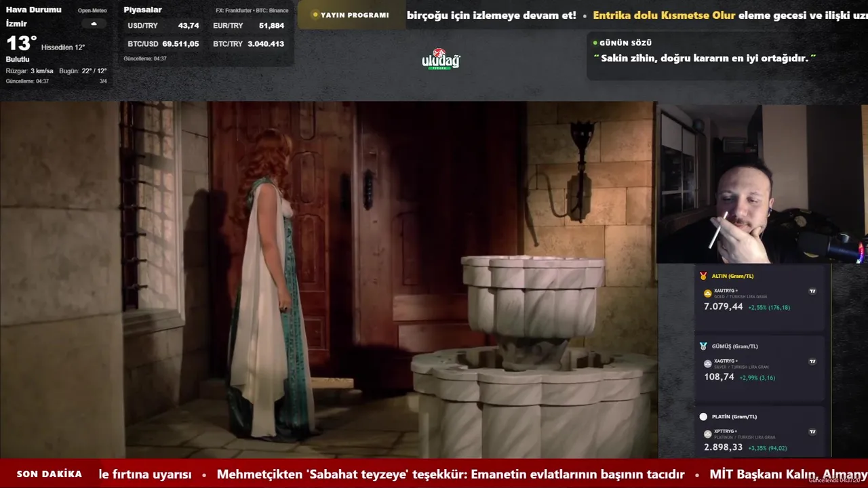Viewport: 868px width, 488px height.
Task: Click the cloudy weather icon badge
Action: coord(94,24)
